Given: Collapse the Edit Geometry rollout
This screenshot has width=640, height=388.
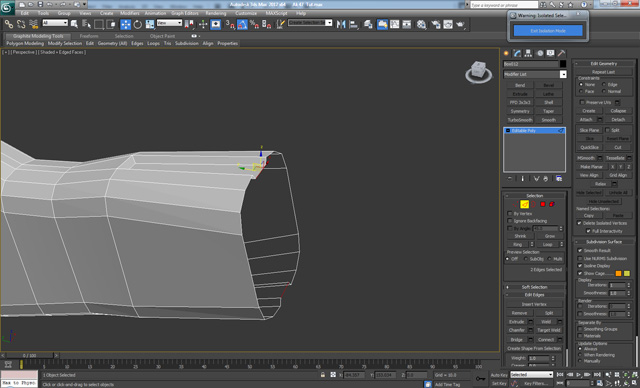Looking at the screenshot, I should coord(604,64).
